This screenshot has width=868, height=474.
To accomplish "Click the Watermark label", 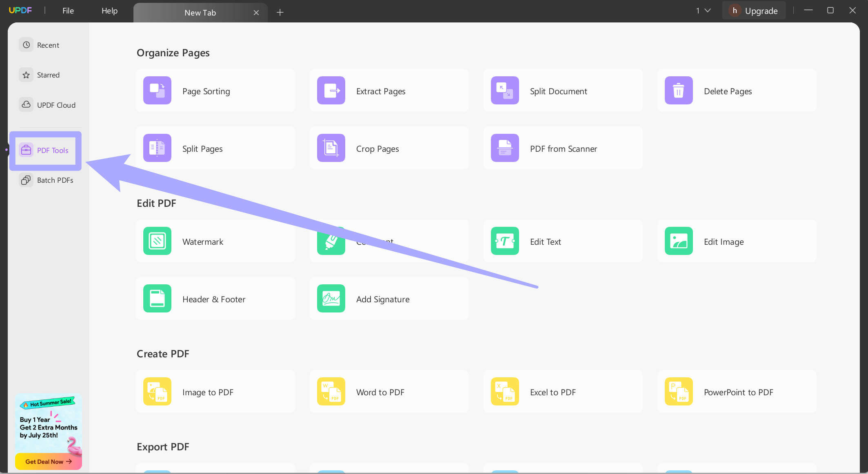I will pyautogui.click(x=203, y=242).
